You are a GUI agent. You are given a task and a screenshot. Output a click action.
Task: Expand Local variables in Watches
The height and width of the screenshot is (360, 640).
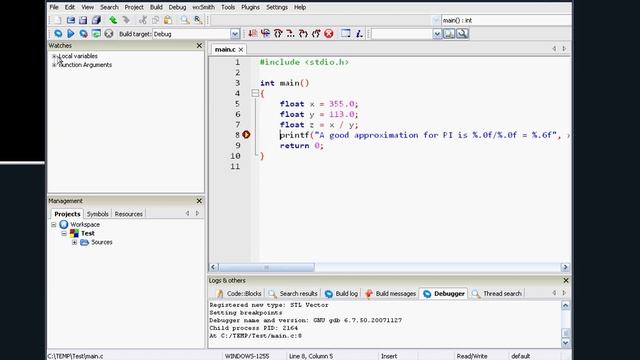(54, 56)
